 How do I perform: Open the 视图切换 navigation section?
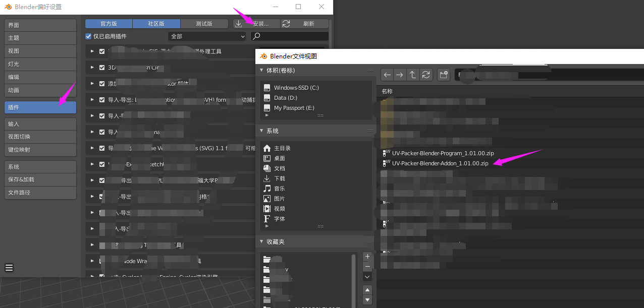coord(40,137)
